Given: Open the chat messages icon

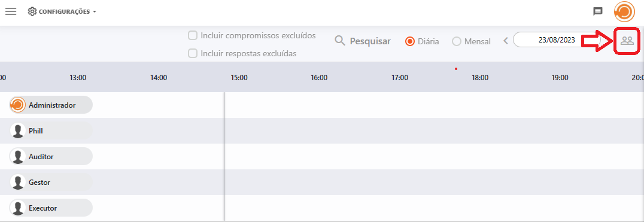Looking at the screenshot, I should pos(598,11).
